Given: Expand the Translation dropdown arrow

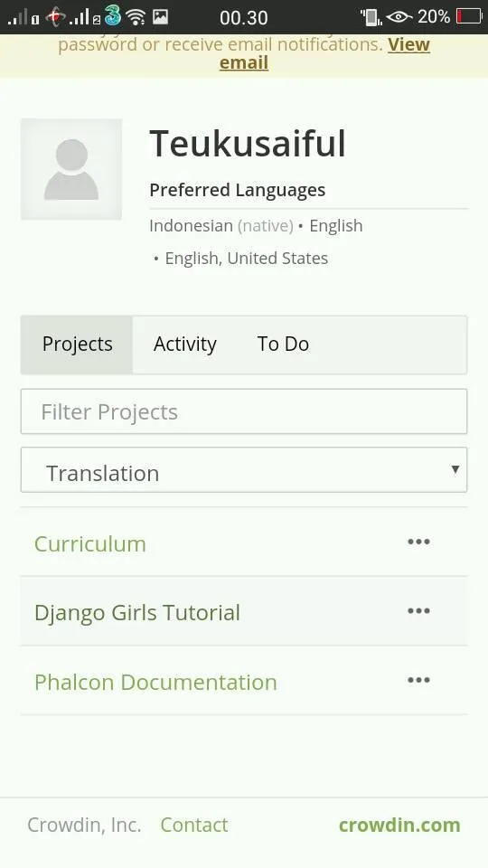Looking at the screenshot, I should (x=455, y=469).
